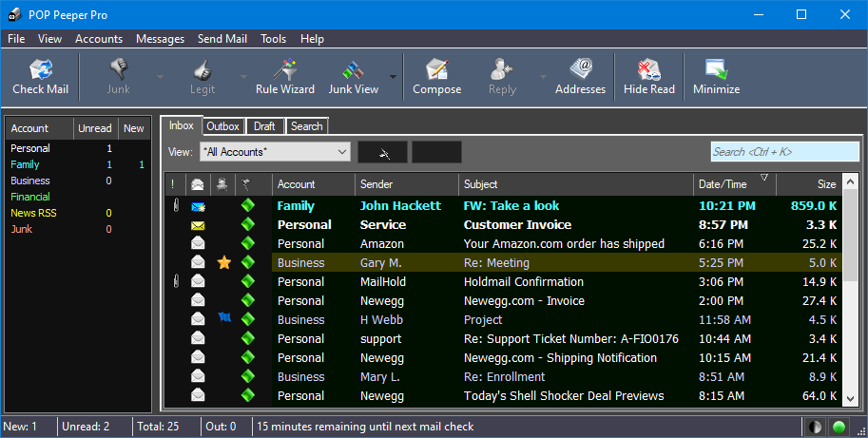Sort by the read-status envelope column header
Screen dimensions: 868x438
coord(198,184)
